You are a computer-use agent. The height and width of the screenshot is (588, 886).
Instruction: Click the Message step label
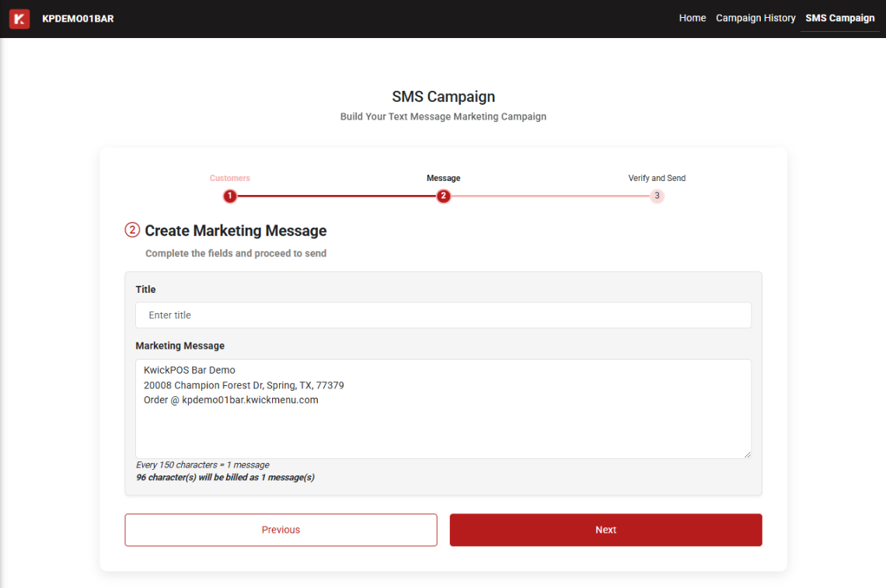tap(444, 178)
